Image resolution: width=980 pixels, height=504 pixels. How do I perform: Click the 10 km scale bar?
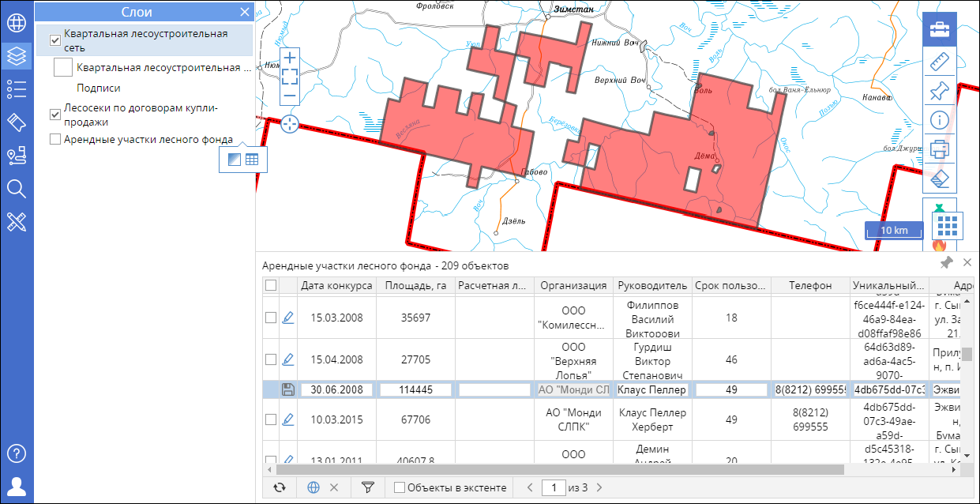894,231
